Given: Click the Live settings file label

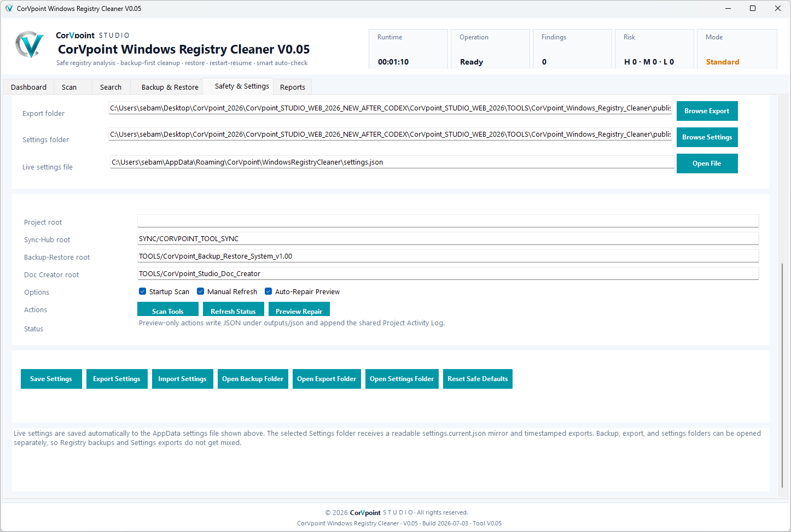Looking at the screenshot, I should pyautogui.click(x=48, y=167).
